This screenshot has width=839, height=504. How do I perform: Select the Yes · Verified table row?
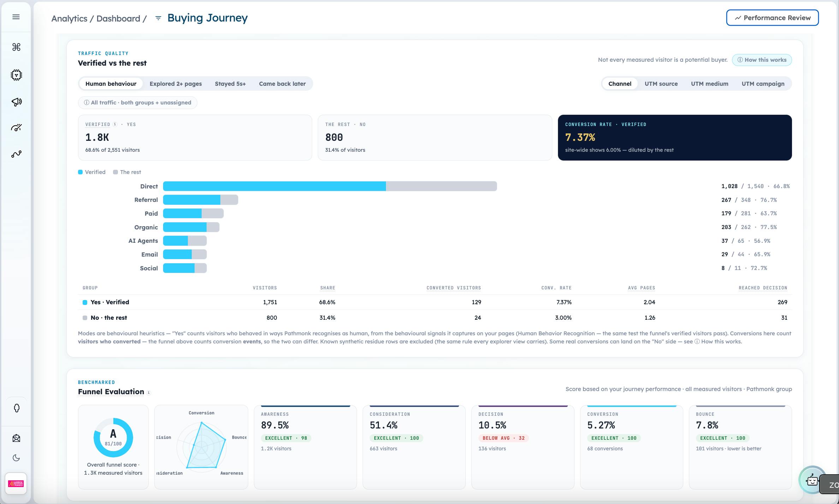click(435, 302)
